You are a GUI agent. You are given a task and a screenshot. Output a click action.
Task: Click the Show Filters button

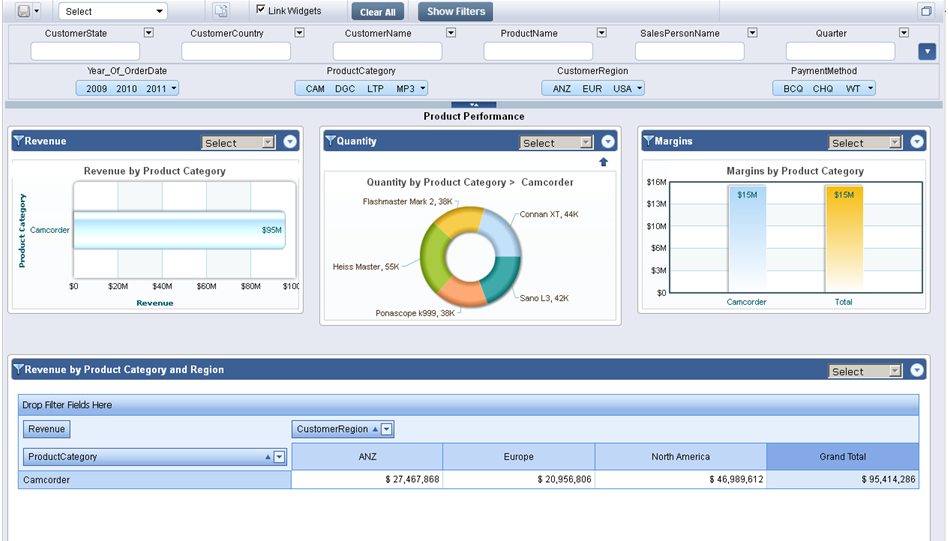click(455, 12)
